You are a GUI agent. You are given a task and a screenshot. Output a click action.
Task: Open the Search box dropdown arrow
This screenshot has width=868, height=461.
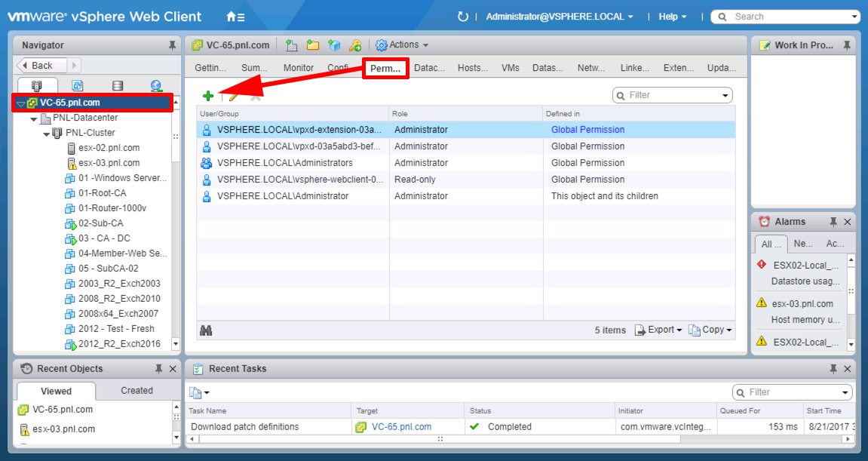854,17
